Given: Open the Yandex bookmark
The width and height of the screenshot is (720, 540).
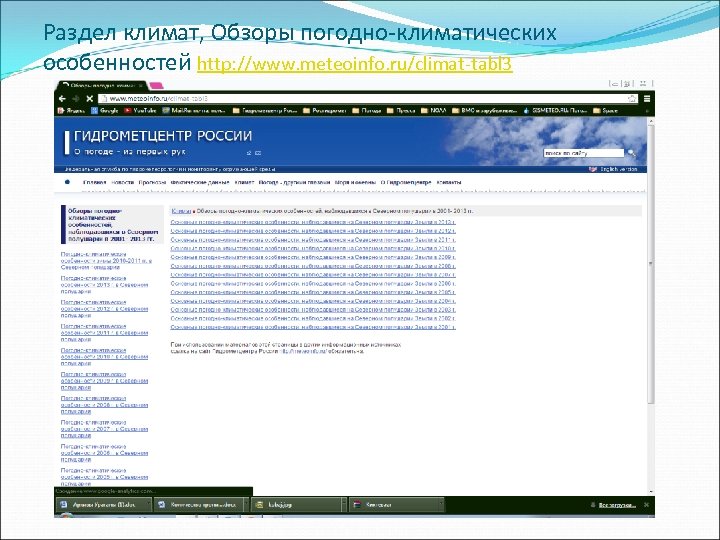Looking at the screenshot, I should click(x=71, y=111).
